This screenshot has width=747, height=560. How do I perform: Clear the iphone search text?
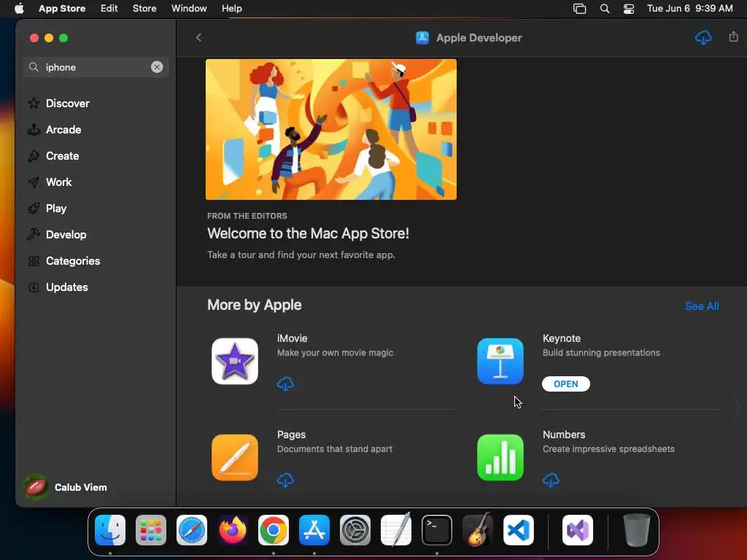click(157, 67)
